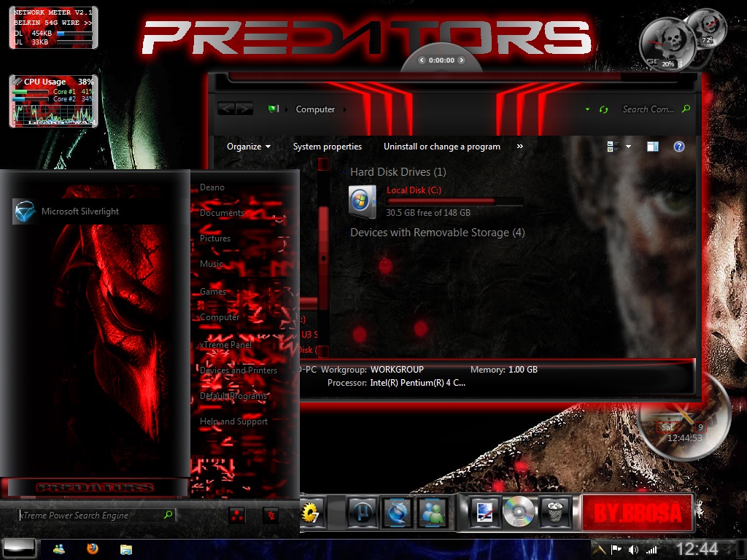The image size is (747, 560).
Task: Open the Messenger people dock icon
Action: tap(433, 513)
